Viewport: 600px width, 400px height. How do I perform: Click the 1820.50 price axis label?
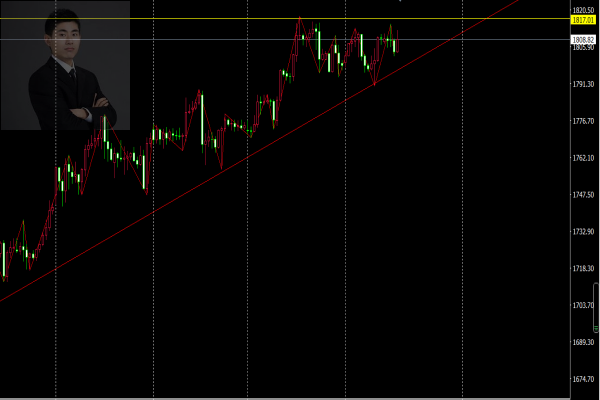(x=583, y=10)
